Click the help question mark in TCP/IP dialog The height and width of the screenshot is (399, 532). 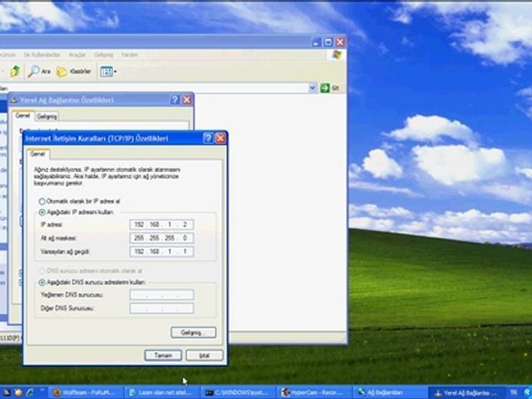click(208, 138)
